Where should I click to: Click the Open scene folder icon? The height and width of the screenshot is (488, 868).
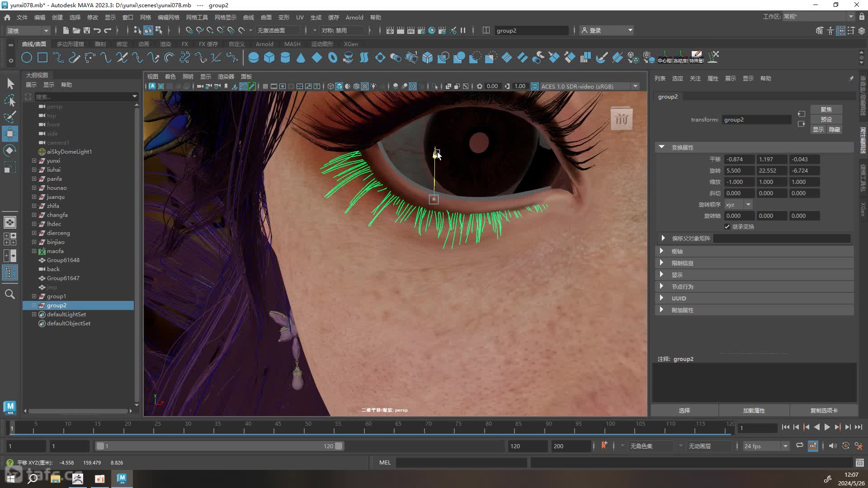pos(76,30)
